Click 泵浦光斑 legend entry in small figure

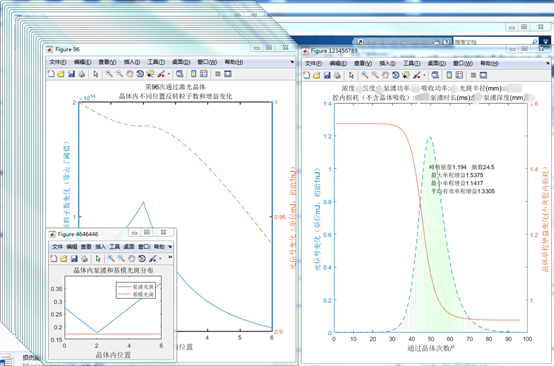(136, 287)
